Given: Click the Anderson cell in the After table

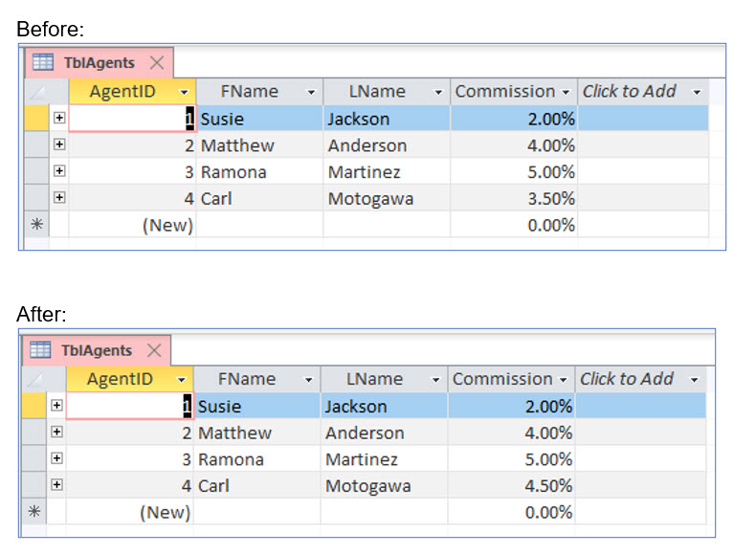Looking at the screenshot, I should (x=384, y=433).
